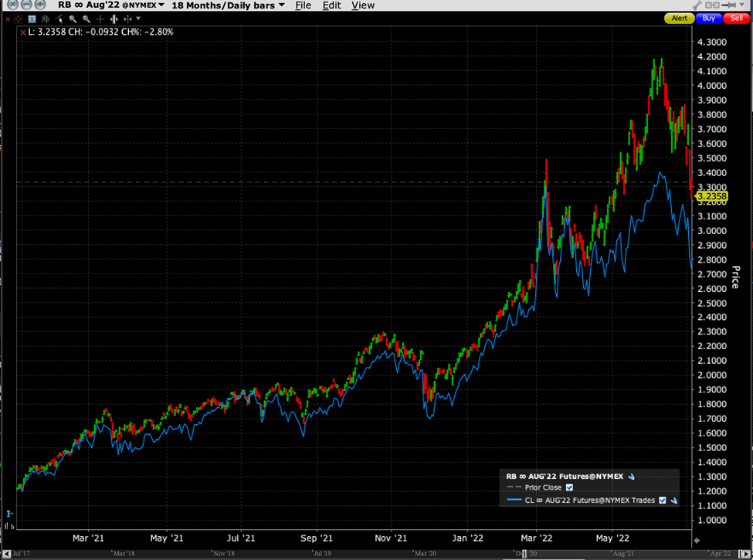This screenshot has width=753, height=560.
Task: Click the Aug '21 label on the overview timeline
Action: click(x=623, y=554)
